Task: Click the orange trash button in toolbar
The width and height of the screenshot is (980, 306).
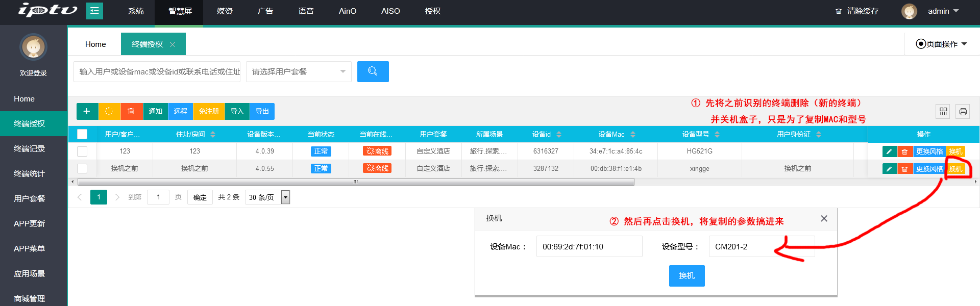Action: click(x=131, y=111)
